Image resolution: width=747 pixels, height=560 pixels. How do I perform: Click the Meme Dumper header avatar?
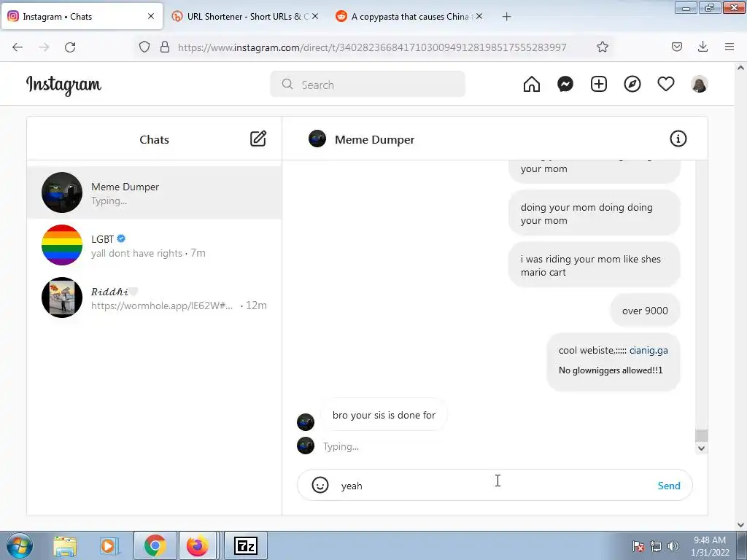[x=317, y=139]
